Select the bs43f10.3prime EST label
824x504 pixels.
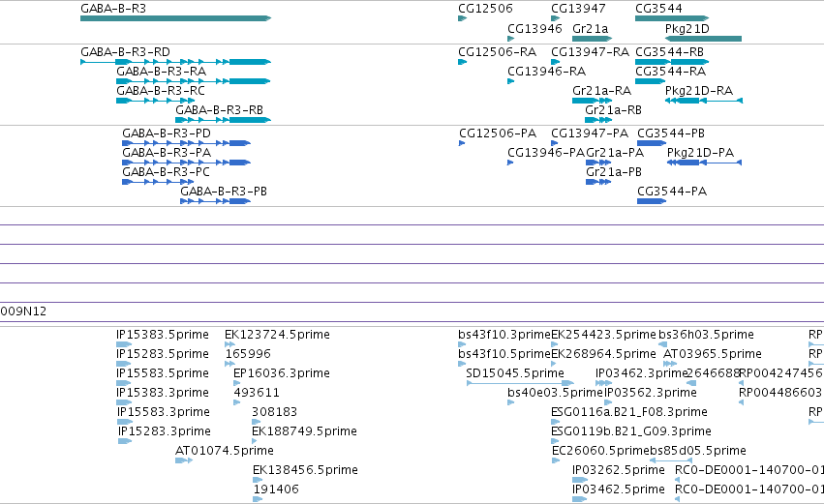click(x=504, y=335)
